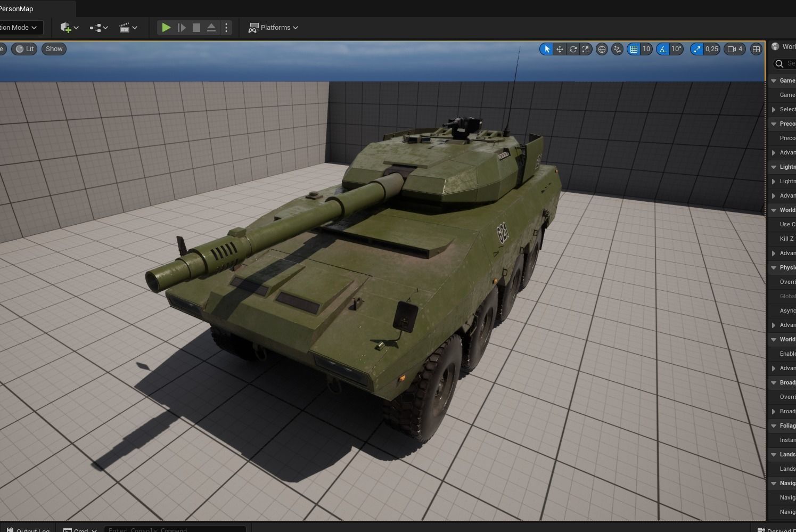Click the eject from player icon
796x532 pixels.
tap(211, 27)
